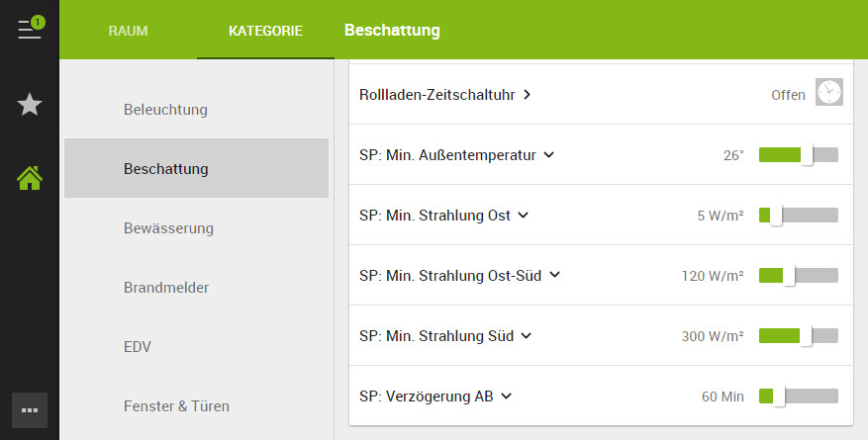Select the Beleuchtung category
This screenshot has width=868, height=440.
tap(165, 109)
